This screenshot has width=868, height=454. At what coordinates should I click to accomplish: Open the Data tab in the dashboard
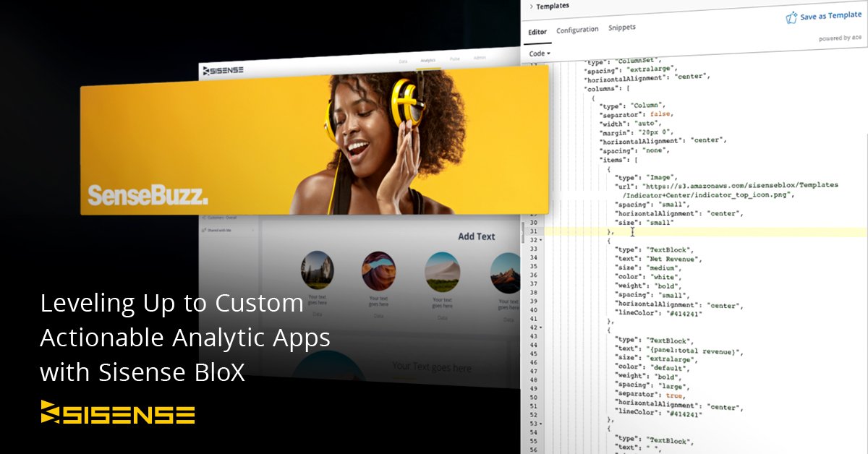coord(404,61)
